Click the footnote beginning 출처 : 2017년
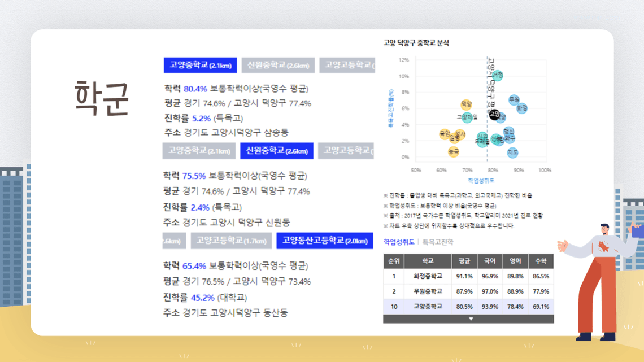The image size is (644, 362). [x=463, y=216]
